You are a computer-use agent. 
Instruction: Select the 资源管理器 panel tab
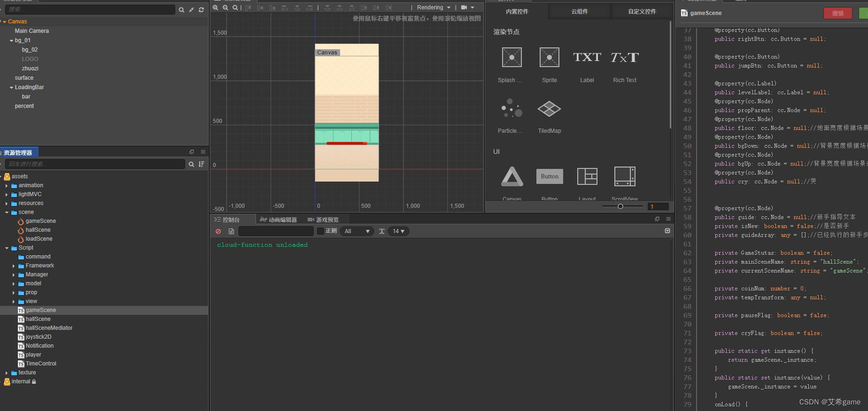[x=18, y=152]
